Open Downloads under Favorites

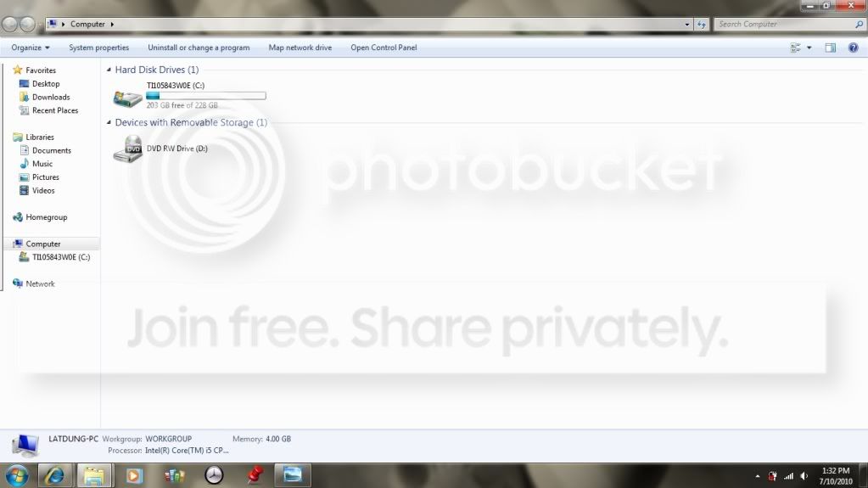[x=51, y=97]
